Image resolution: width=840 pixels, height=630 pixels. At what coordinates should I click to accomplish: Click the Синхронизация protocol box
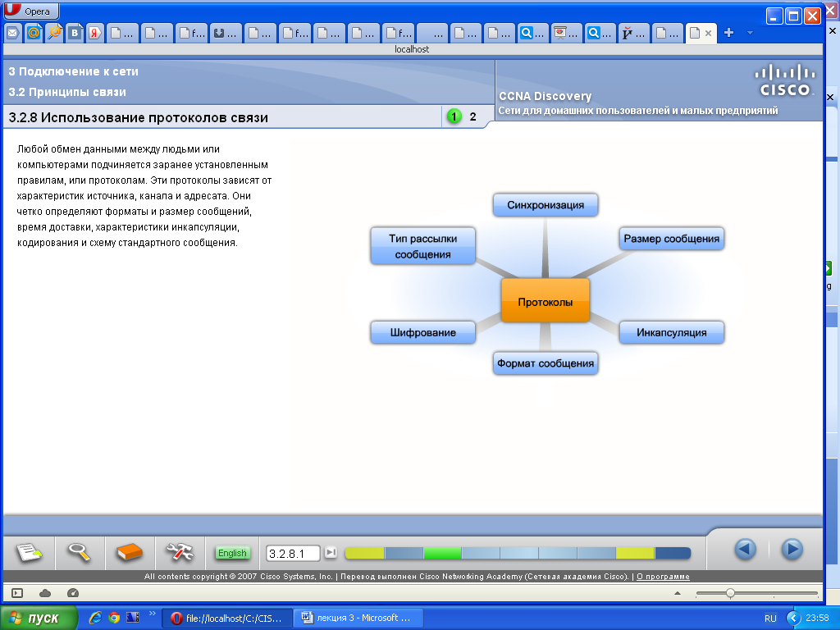pyautogui.click(x=546, y=205)
